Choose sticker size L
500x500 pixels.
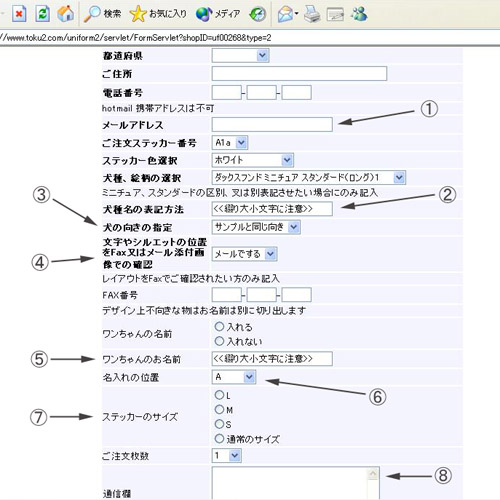click(x=219, y=395)
